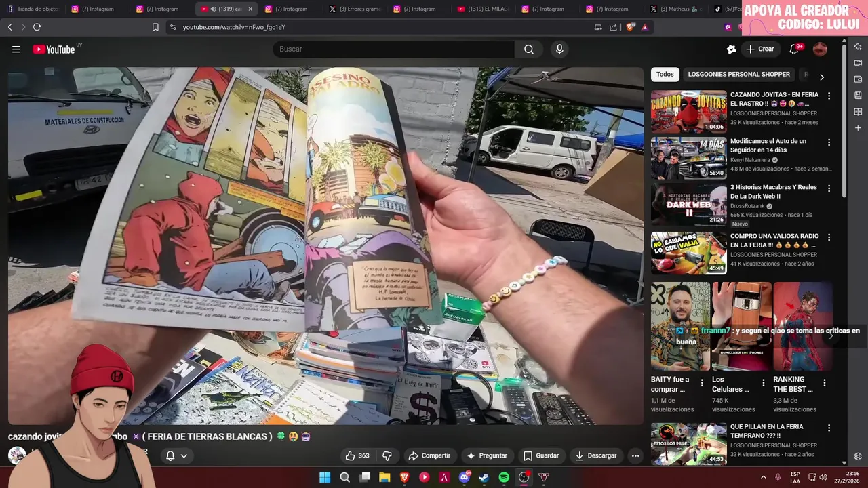Reload the page
This screenshot has height=488, width=868.
[x=37, y=27]
